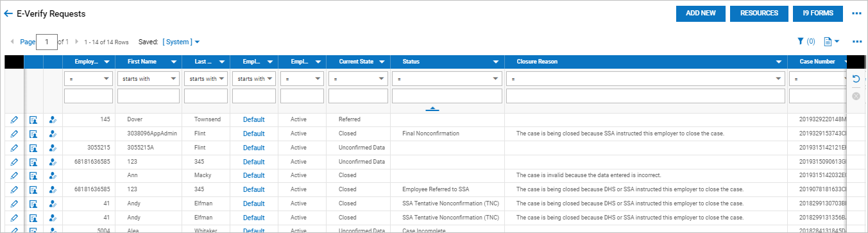Screen dimensions: 868x233
Task: Select '1 - 14 of 14 Rows' text
Action: point(106,42)
